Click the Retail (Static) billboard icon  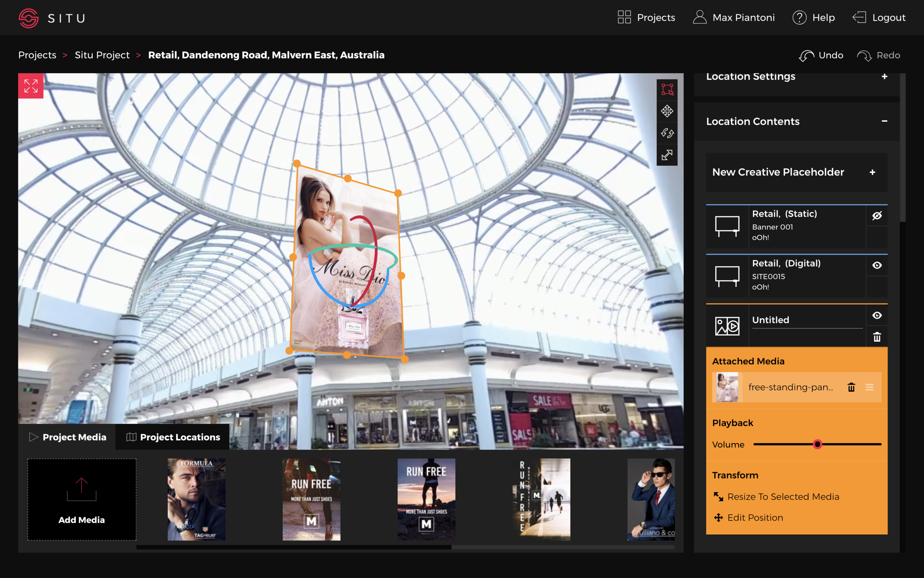(727, 226)
